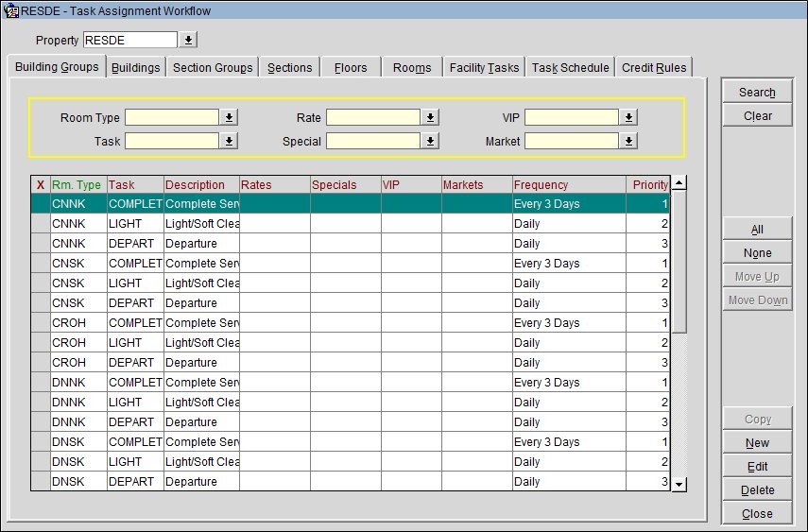Open the Task Schedule tab
808x532 pixels.
pos(570,67)
